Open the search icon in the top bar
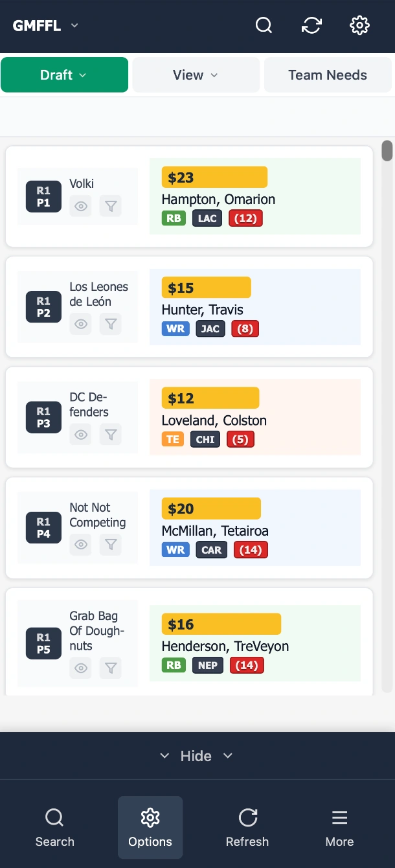Image resolution: width=395 pixels, height=868 pixels. 264,25
